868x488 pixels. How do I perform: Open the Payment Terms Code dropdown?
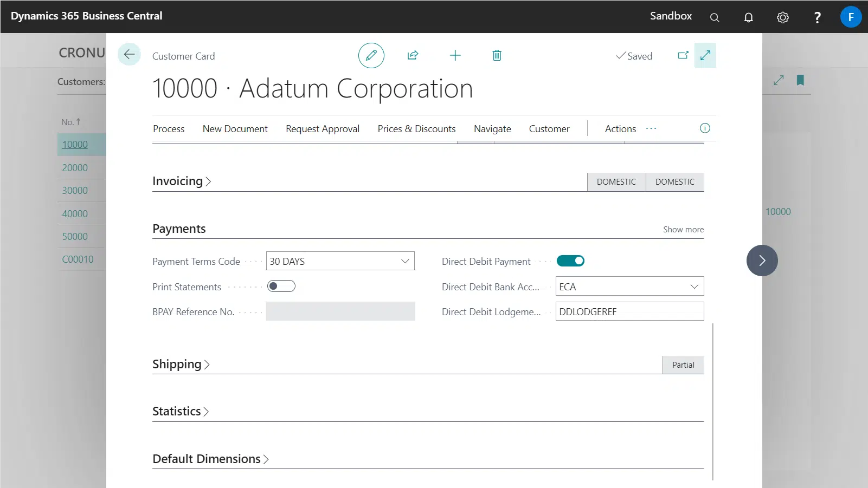(404, 261)
